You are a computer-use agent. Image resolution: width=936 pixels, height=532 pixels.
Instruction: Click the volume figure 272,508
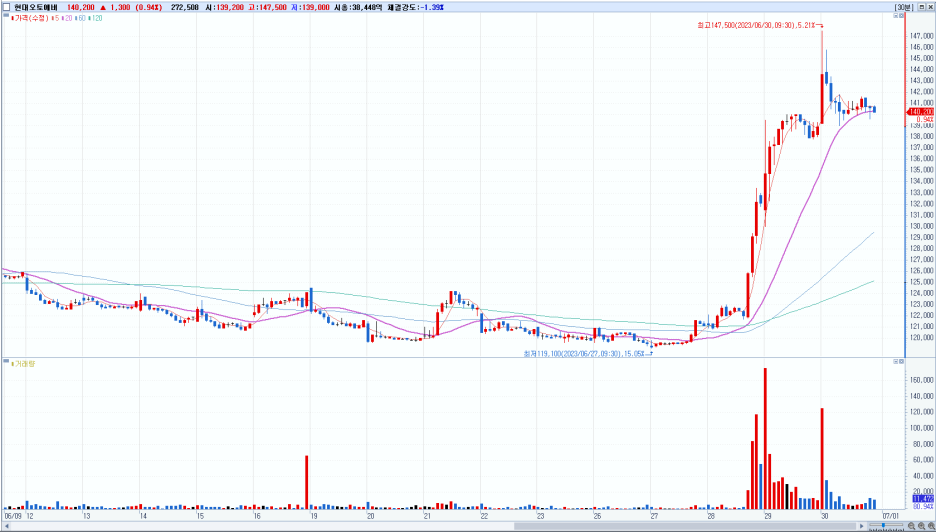(x=184, y=8)
